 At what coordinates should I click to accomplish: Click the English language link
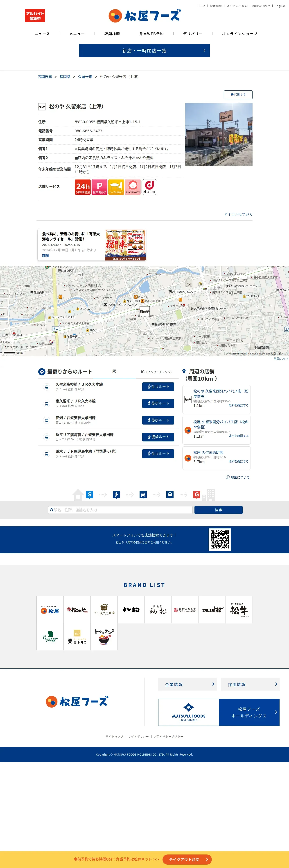pos(280,6)
